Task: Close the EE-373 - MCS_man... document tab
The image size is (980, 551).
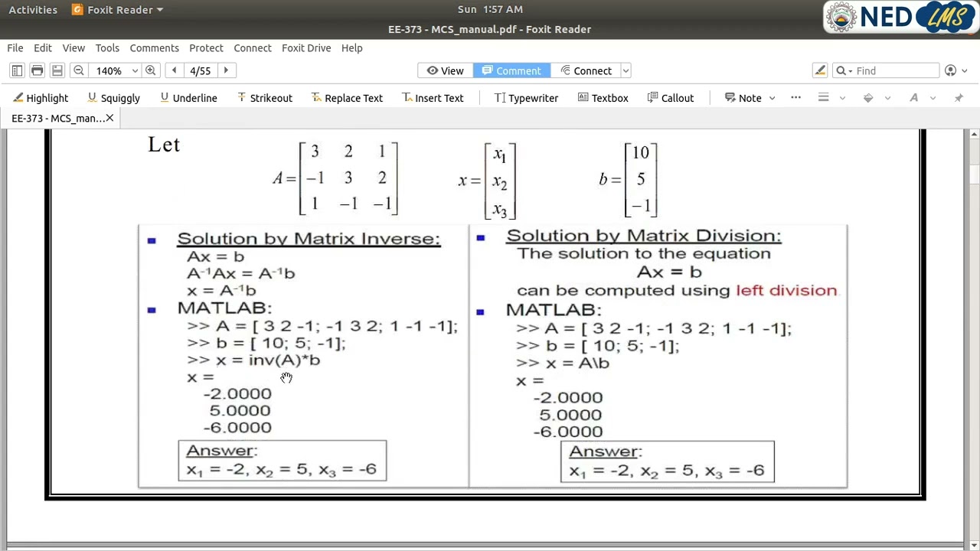Action: (x=109, y=118)
